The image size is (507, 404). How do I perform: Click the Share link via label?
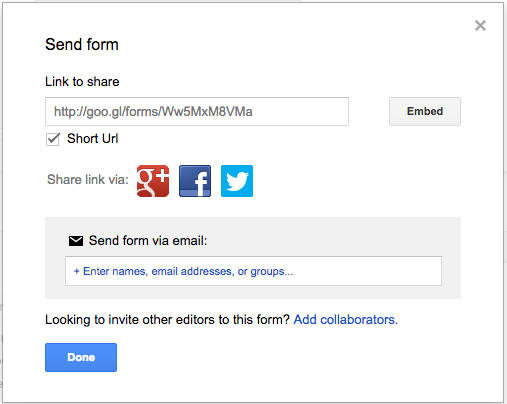(88, 180)
